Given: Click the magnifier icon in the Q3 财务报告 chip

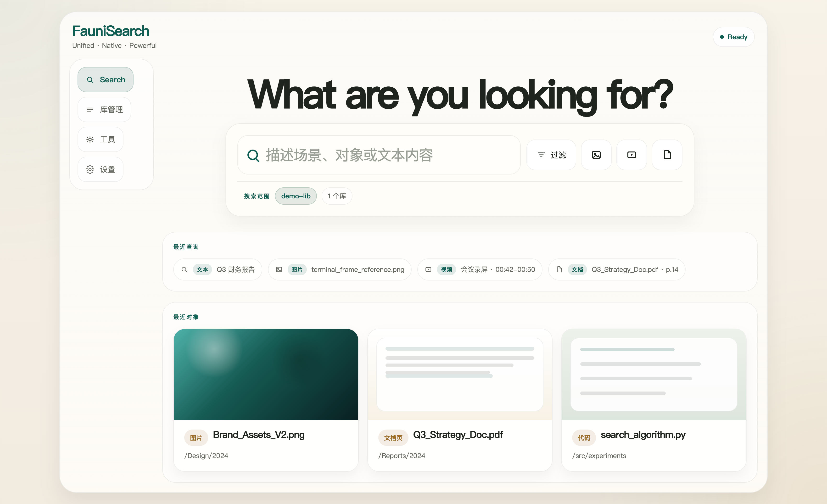Looking at the screenshot, I should pos(184,269).
